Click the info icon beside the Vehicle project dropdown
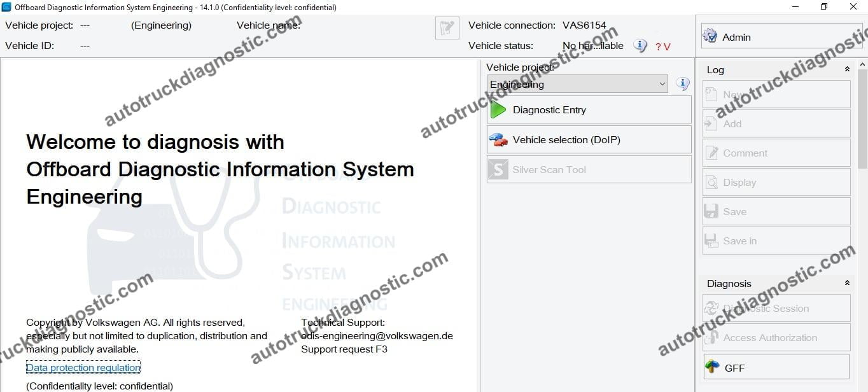Image resolution: width=868 pixels, height=392 pixels. point(682,83)
